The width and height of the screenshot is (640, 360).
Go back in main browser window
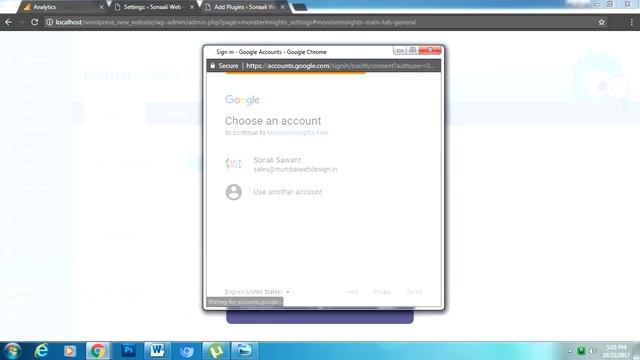[x=9, y=22]
